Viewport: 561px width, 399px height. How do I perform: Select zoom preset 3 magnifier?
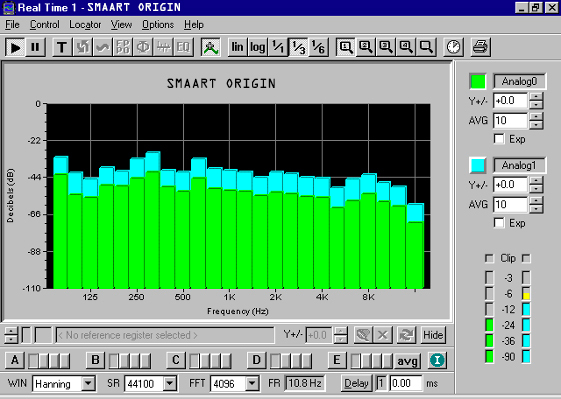pyautogui.click(x=386, y=47)
